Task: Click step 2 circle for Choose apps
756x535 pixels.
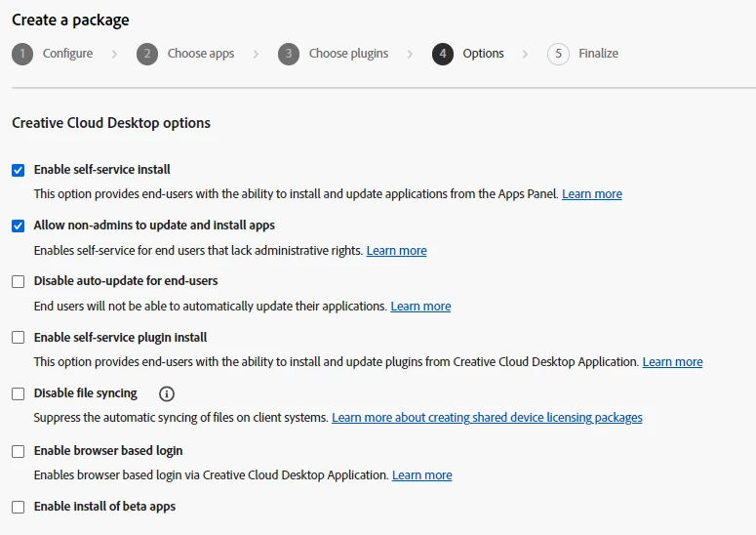Action: coord(147,54)
